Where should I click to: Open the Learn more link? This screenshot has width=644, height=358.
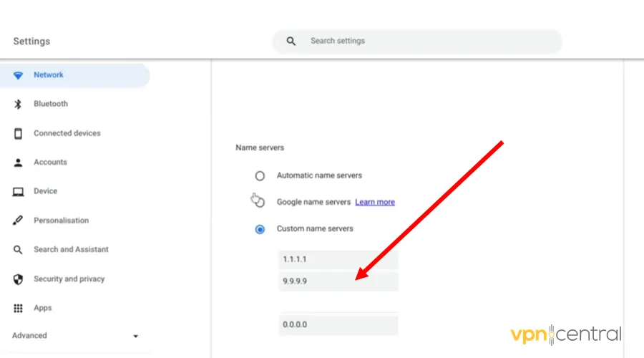click(x=375, y=202)
